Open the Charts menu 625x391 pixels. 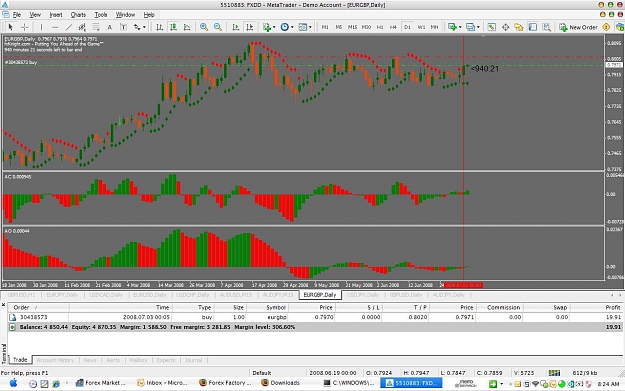coord(78,15)
